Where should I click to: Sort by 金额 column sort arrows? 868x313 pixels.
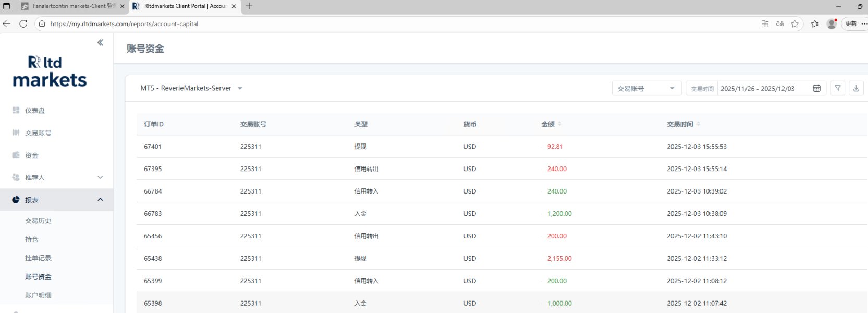(560, 124)
